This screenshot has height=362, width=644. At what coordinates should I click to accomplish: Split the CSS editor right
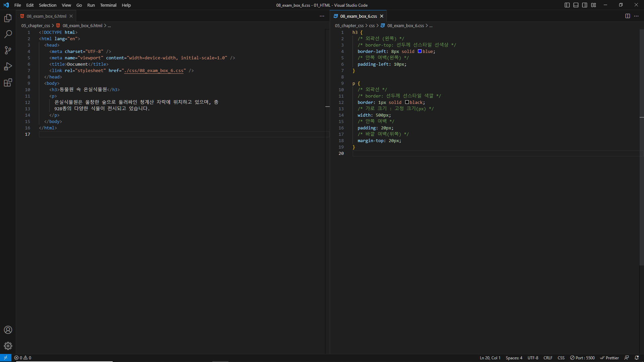(x=628, y=16)
